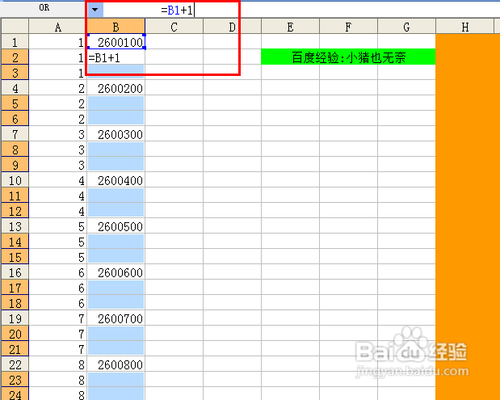Image resolution: width=500 pixels, height=400 pixels.
Task: Click cell B2 with =B1+1 formula
Action: click(116, 58)
